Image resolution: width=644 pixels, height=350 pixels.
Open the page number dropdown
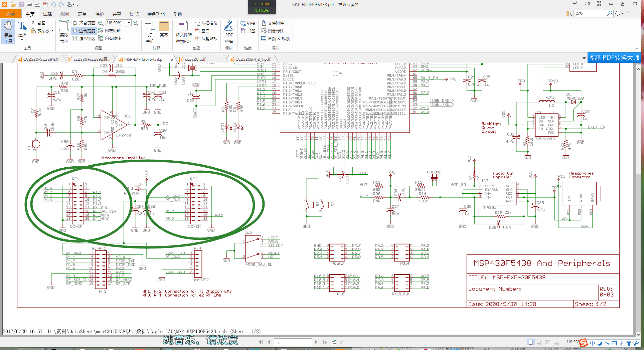[310, 342]
